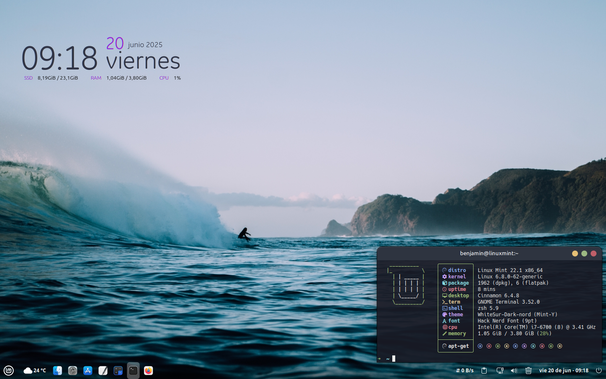Screen dimensions: 606x379
Task: Click terminal title benjamin@linuxmint
Action: (x=489, y=253)
